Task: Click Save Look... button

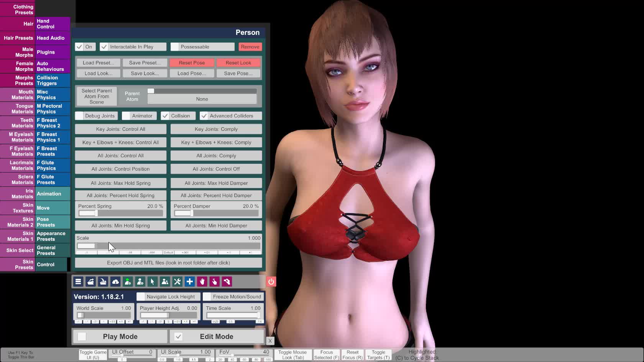Action: pyautogui.click(x=145, y=73)
